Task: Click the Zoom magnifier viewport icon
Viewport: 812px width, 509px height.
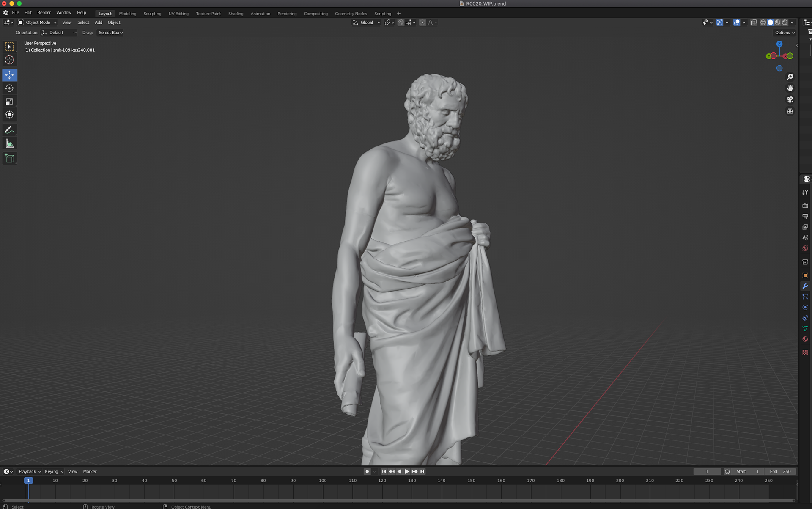Action: [790, 77]
